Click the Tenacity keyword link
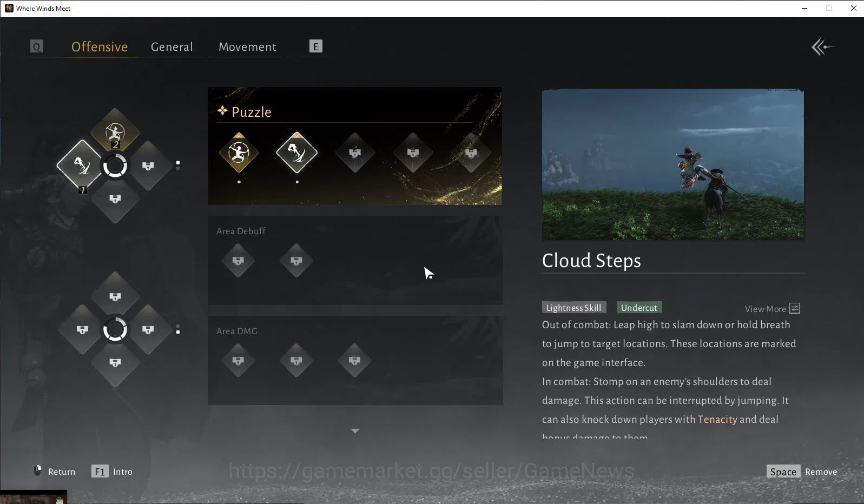This screenshot has height=504, width=864. coord(717,419)
